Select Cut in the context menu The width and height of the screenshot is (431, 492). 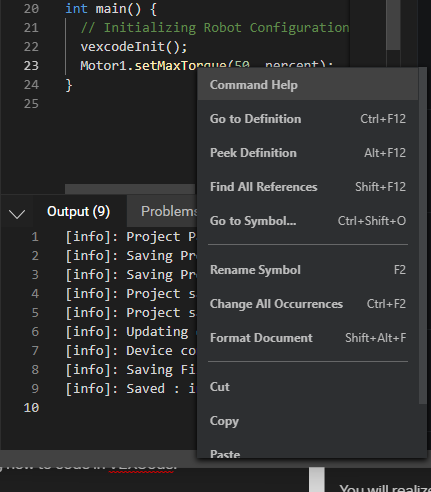tap(307, 387)
